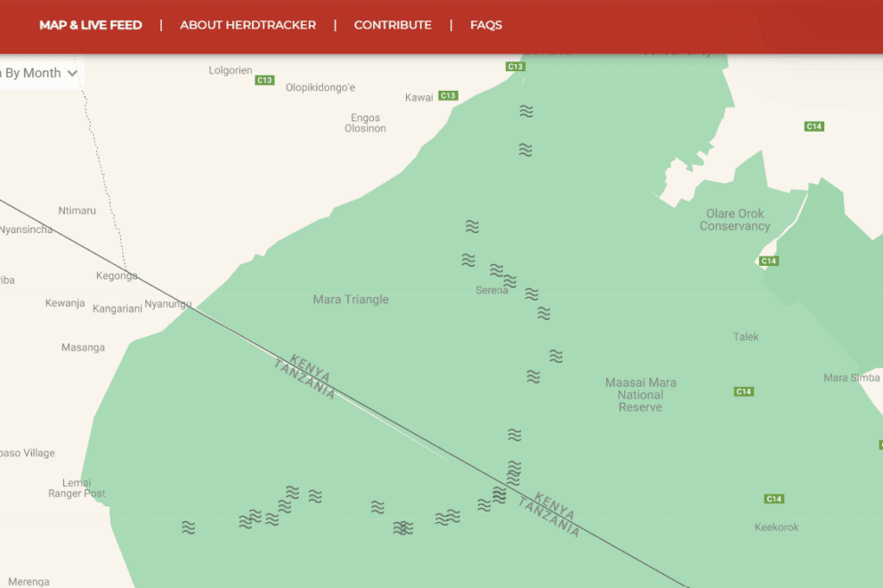The image size is (883, 588).
Task: Select wave marker right of Serena label
Action: tap(531, 294)
